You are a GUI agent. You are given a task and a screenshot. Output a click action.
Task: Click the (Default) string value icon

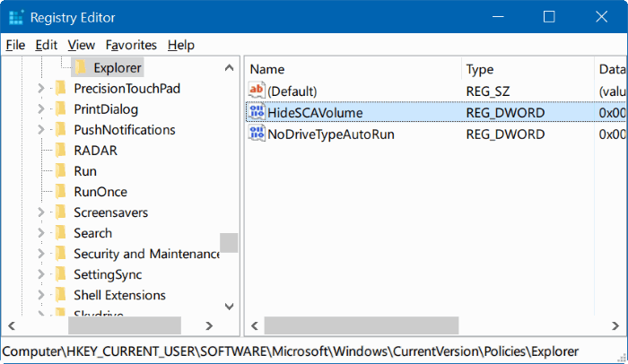(x=257, y=91)
